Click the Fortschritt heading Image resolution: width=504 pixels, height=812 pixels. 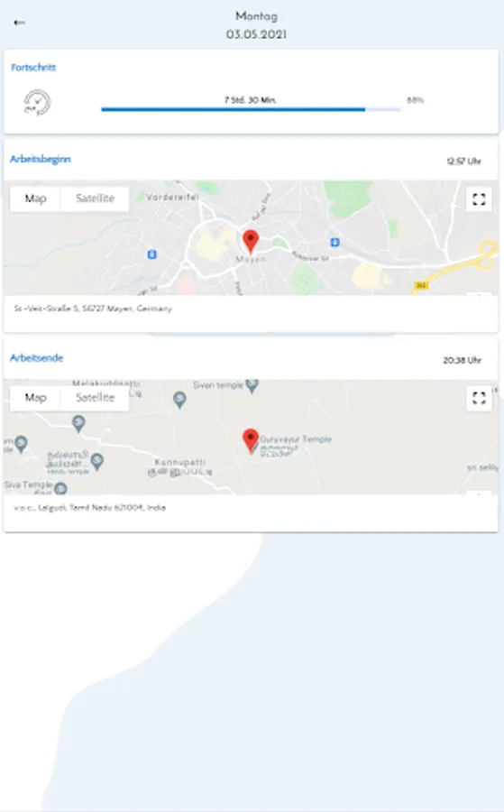[x=33, y=68]
